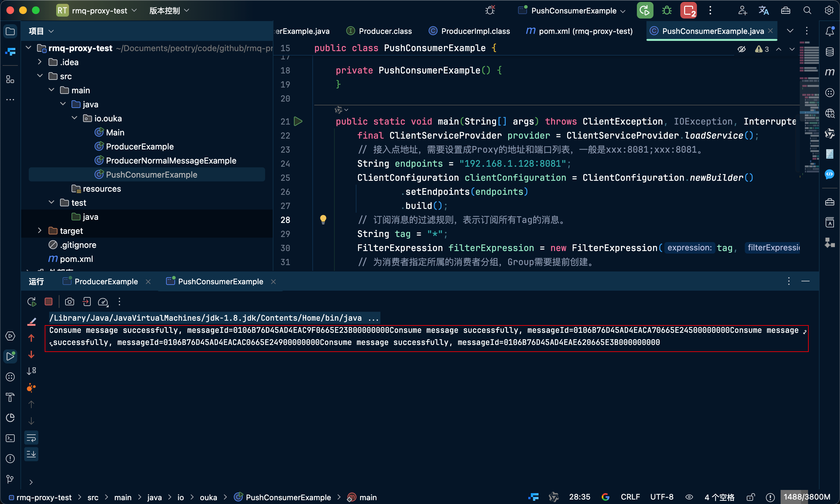Screen dimensions: 840x504
Task: Toggle soft-wrap in console output
Action: (x=31, y=438)
